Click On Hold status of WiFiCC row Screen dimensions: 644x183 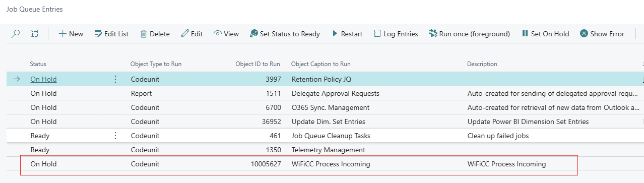[x=43, y=164]
